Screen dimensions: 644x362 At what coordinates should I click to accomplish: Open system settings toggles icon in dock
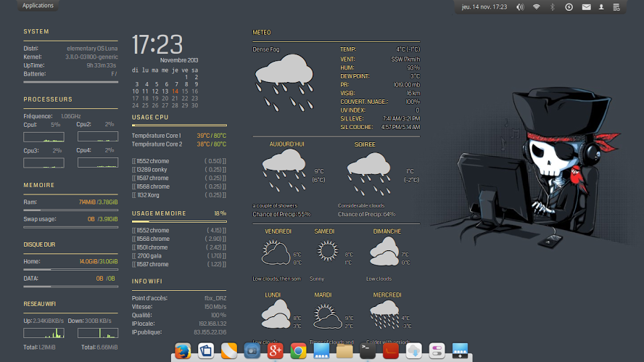(437, 351)
